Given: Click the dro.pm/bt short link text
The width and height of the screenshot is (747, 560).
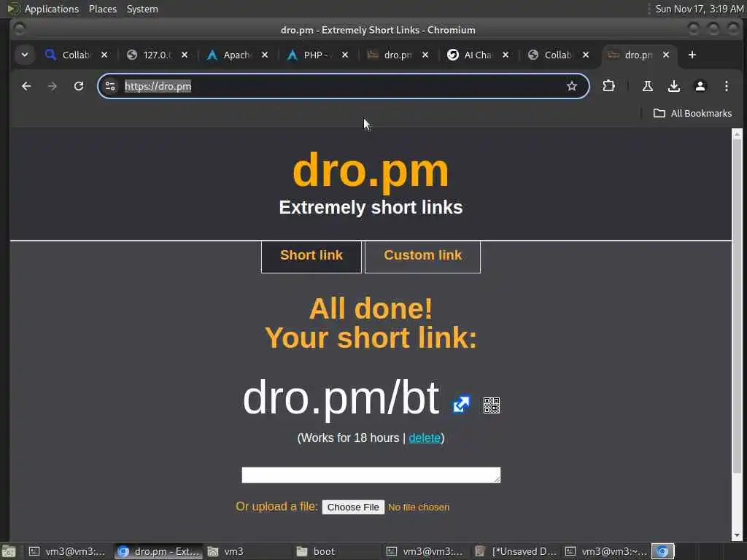Looking at the screenshot, I should click(x=341, y=398).
